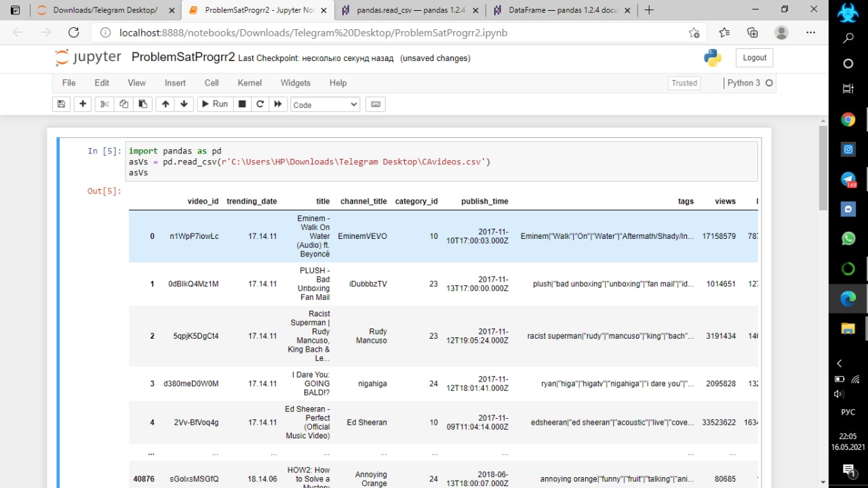
Task: Open the Widgets menu
Action: pos(296,83)
